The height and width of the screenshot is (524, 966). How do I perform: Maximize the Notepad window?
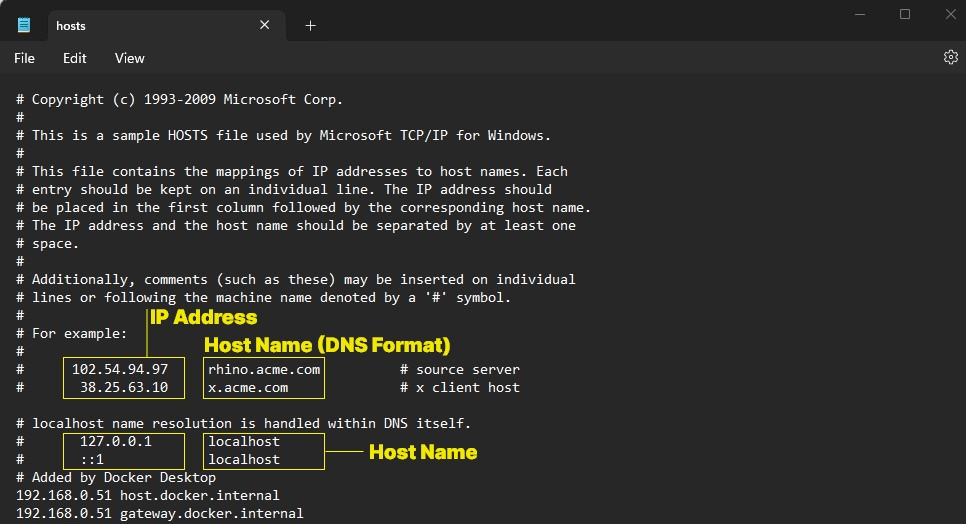[x=905, y=14]
